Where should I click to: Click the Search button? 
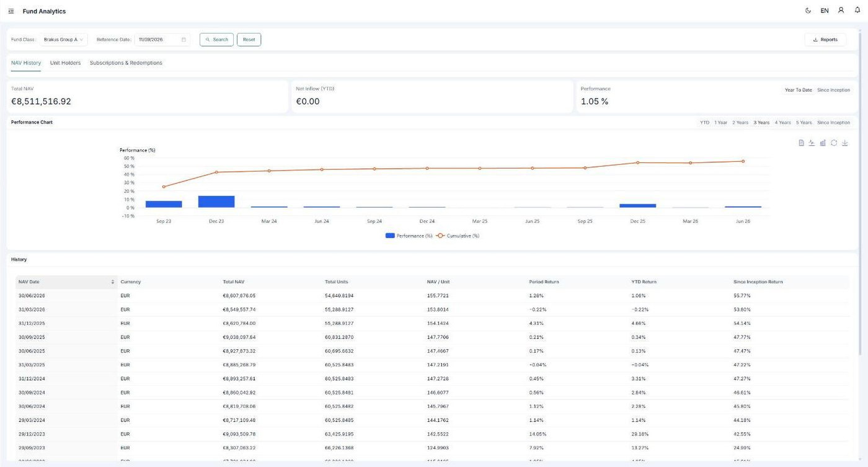[x=216, y=40]
